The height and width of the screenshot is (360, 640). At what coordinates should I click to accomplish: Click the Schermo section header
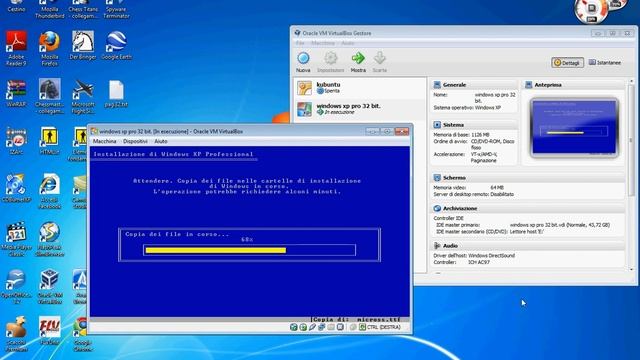(528, 178)
